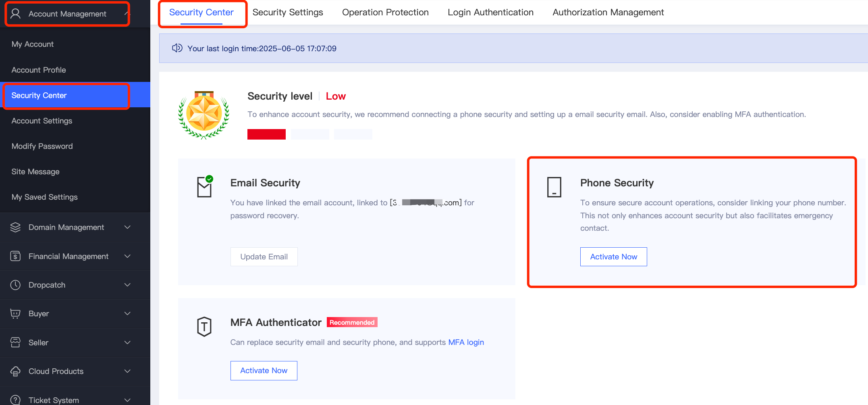This screenshot has width=868, height=405.
Task: Open the Login Authentication tab
Action: point(490,13)
